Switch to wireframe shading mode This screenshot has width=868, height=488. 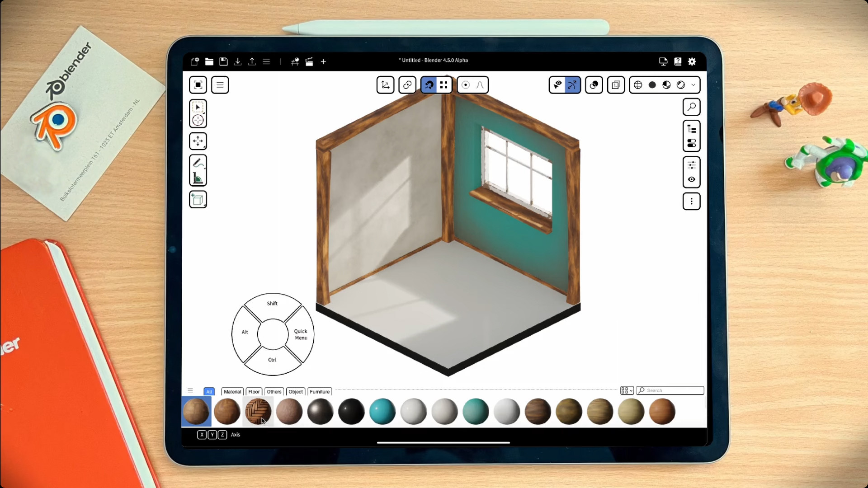click(638, 85)
